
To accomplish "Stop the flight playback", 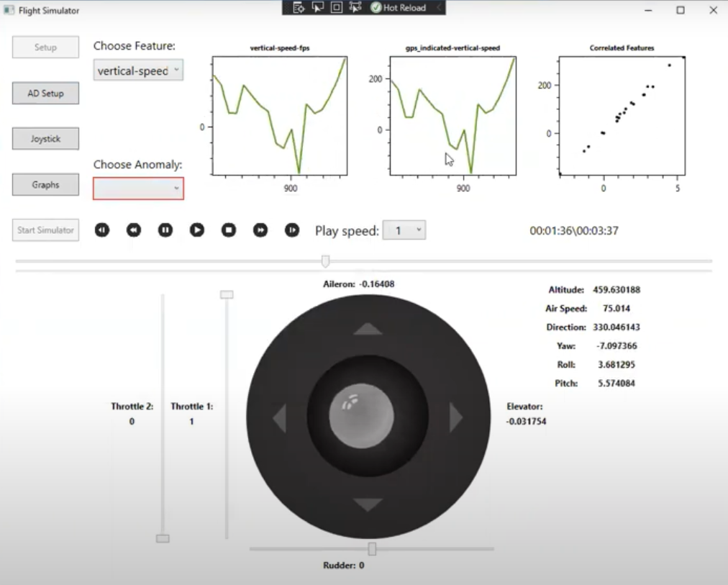I will click(229, 230).
